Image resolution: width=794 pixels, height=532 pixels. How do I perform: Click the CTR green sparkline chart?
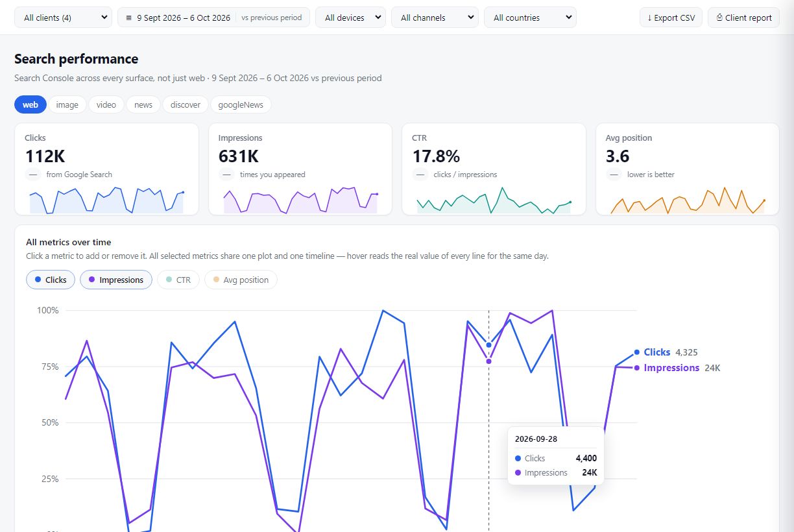coord(494,200)
